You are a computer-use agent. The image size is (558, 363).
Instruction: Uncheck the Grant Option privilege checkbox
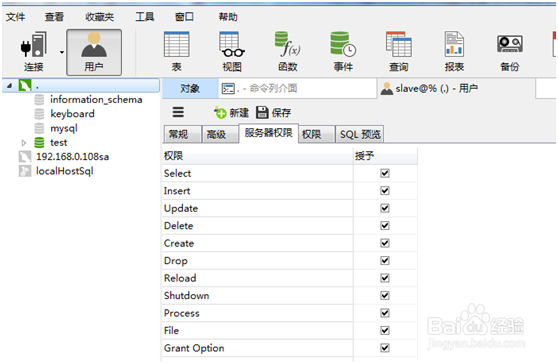[x=385, y=348]
